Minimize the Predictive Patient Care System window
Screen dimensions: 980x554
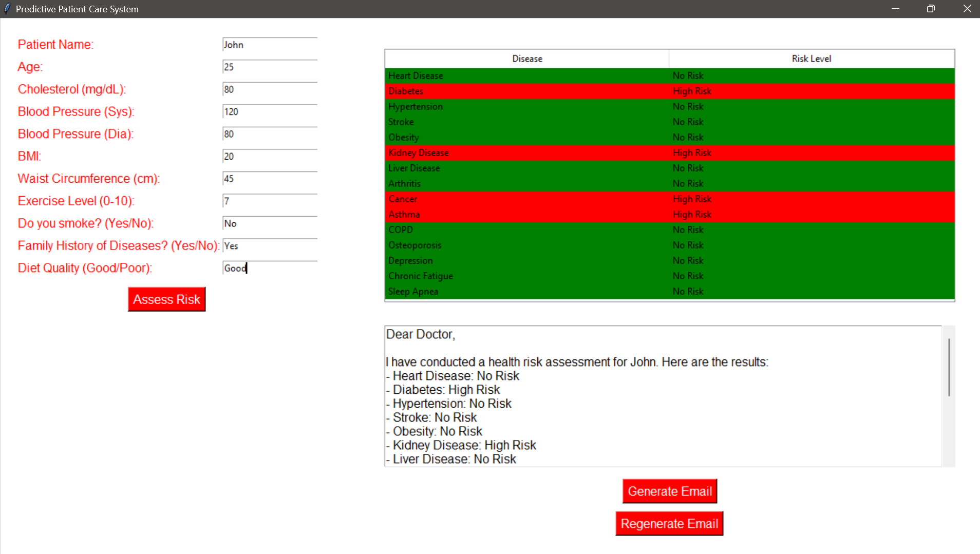click(x=895, y=9)
